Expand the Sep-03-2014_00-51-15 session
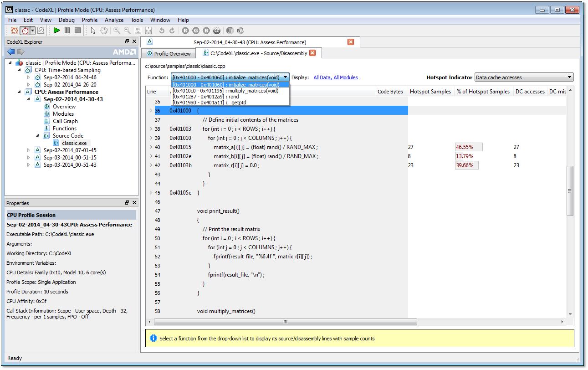Viewport: 588px width, 370px height. click(28, 158)
